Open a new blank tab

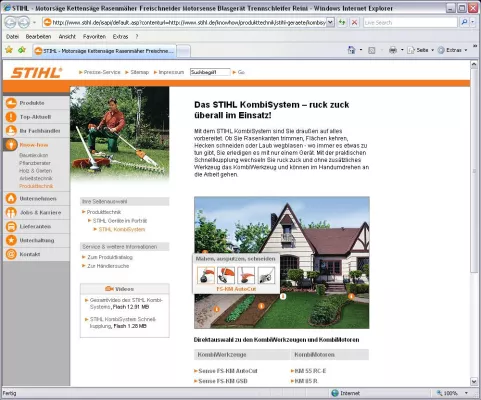pyautogui.click(x=183, y=51)
